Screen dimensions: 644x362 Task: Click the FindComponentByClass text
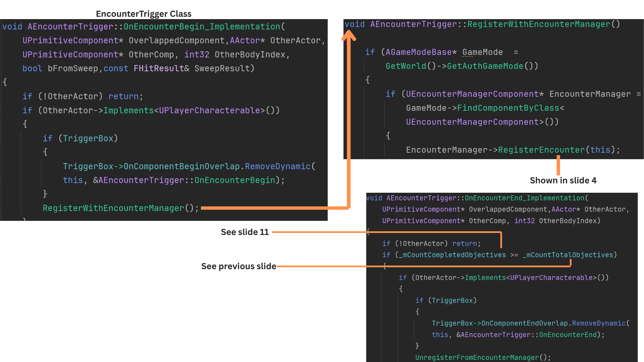click(508, 108)
